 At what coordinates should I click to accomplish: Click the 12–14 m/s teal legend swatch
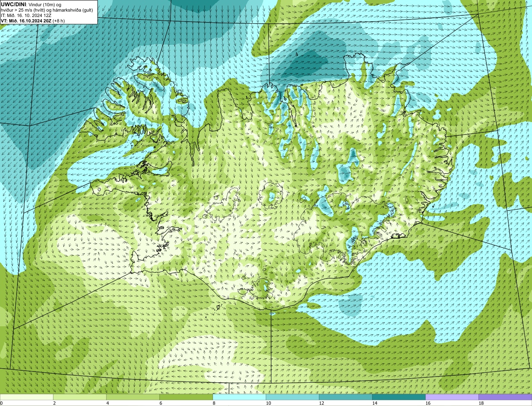point(346,397)
